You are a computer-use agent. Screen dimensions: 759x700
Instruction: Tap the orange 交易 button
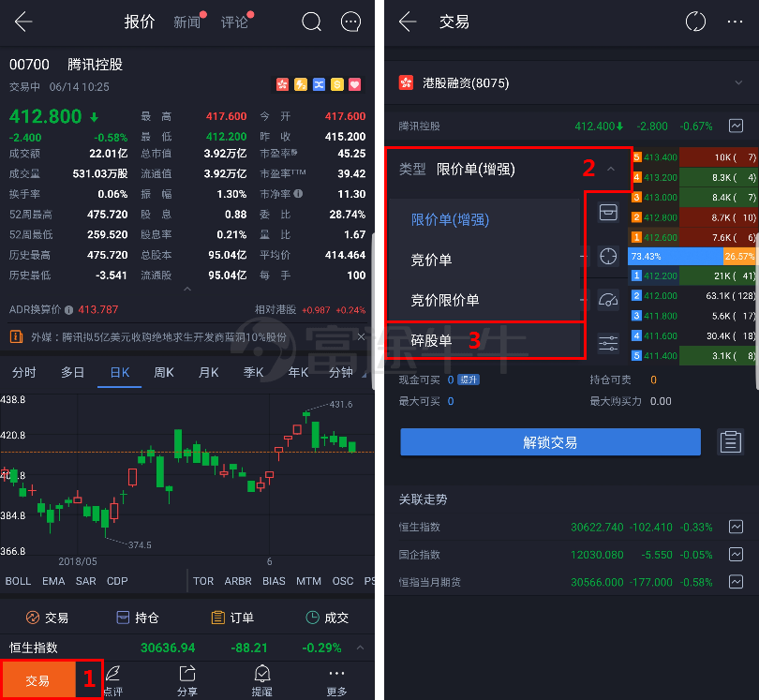point(37,680)
